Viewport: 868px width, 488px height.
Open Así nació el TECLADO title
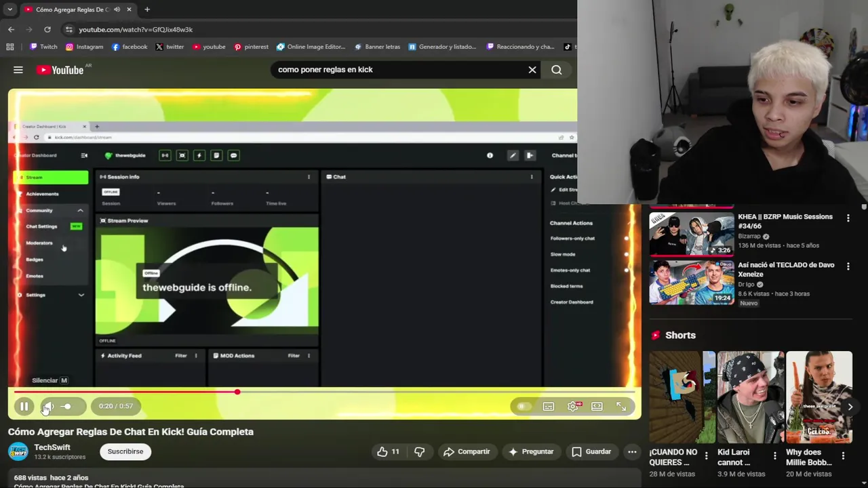(x=786, y=269)
